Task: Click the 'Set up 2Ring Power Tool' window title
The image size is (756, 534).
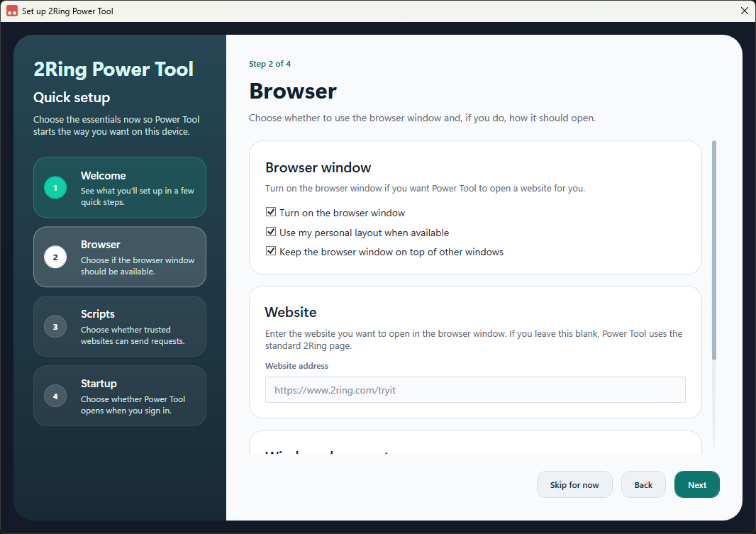Action: pos(67,11)
